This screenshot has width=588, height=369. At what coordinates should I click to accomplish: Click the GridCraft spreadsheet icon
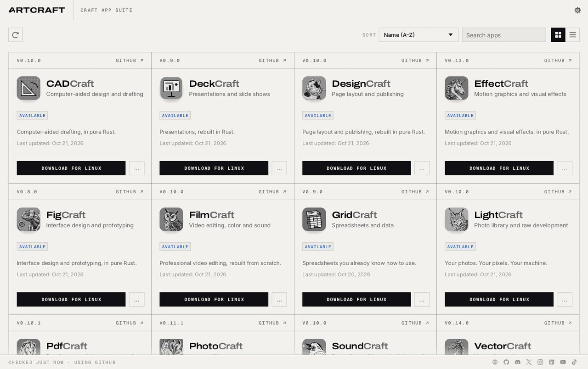[314, 219]
